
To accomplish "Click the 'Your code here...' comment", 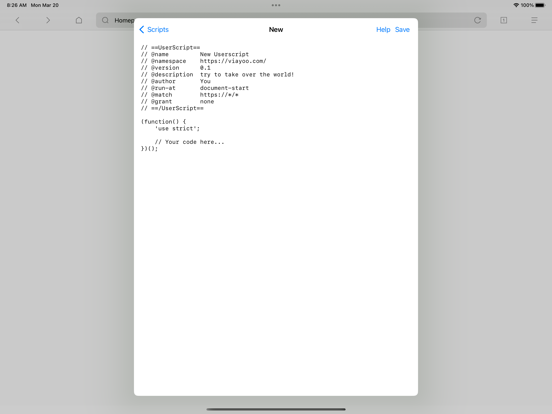I will coord(189,142).
